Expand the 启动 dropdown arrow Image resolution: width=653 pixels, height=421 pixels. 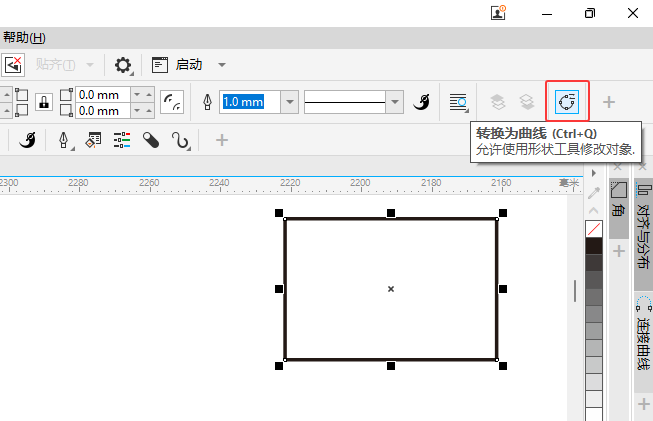pyautogui.click(x=222, y=65)
